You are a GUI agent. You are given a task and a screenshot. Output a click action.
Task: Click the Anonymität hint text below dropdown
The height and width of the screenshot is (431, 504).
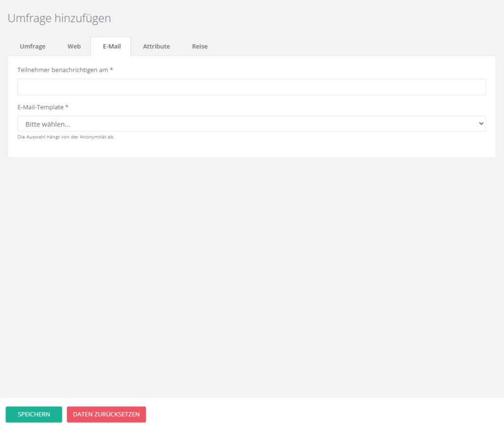(x=66, y=137)
